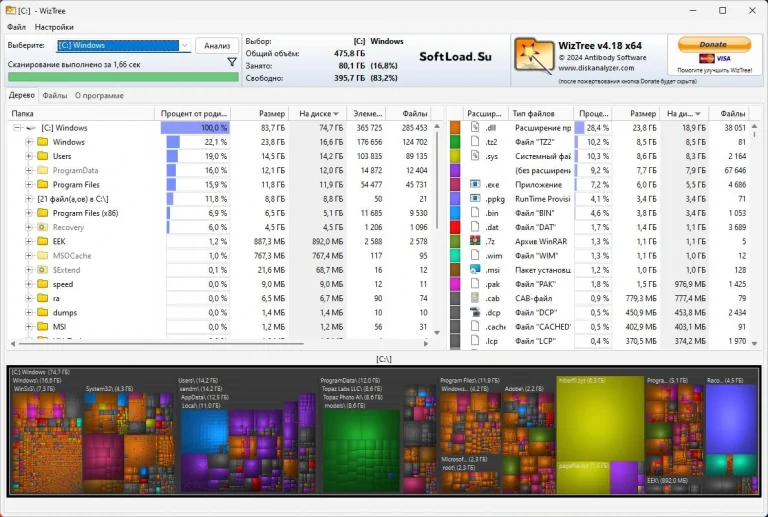
Task: Open the Файл menu
Action: pyautogui.click(x=17, y=27)
